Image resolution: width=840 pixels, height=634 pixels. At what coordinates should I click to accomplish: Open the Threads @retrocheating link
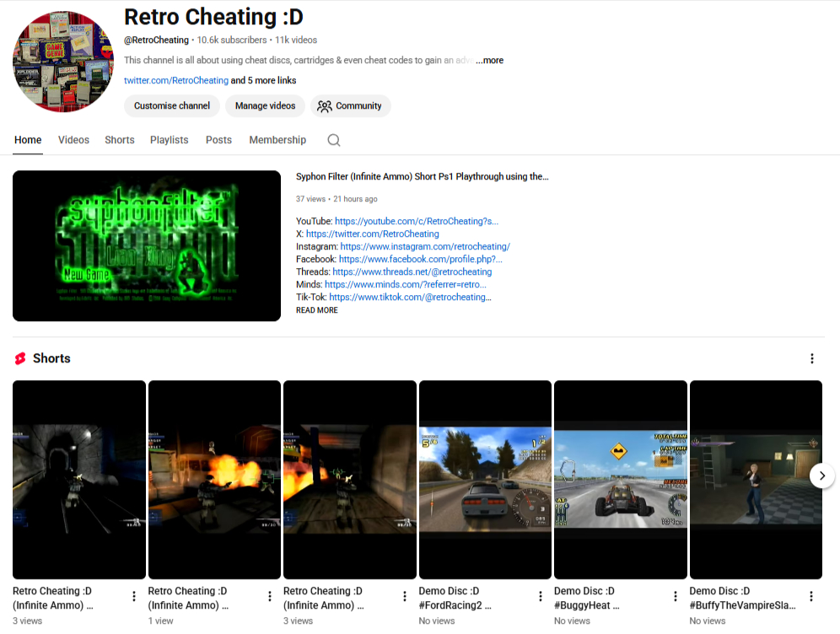click(412, 271)
